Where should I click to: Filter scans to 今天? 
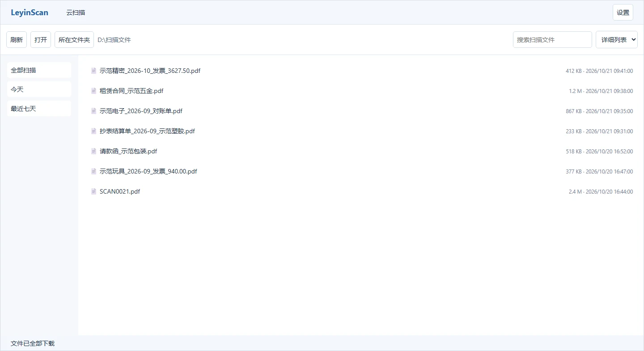39,89
